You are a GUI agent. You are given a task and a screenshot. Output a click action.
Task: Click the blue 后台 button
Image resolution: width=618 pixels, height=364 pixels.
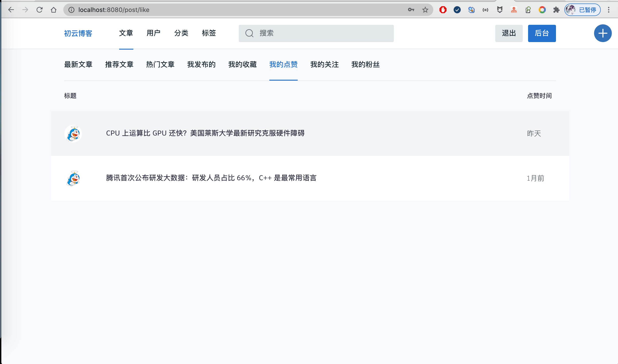pyautogui.click(x=541, y=33)
